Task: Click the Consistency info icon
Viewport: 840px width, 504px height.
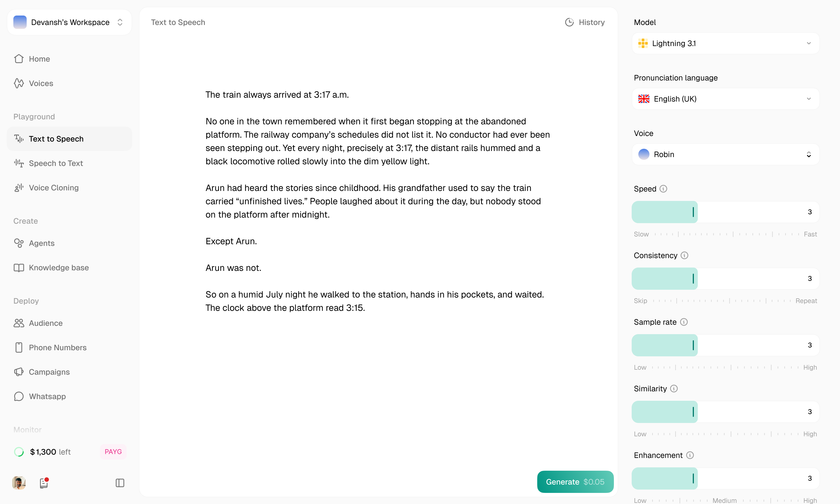Action: pos(684,255)
